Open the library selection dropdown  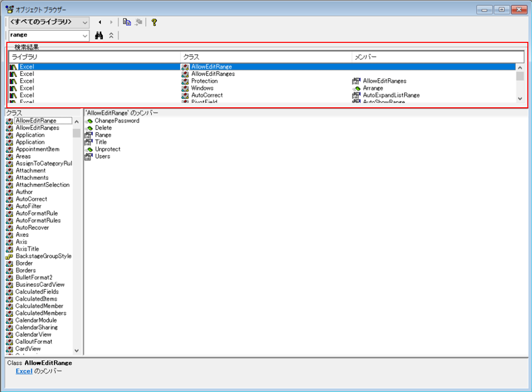pos(85,23)
